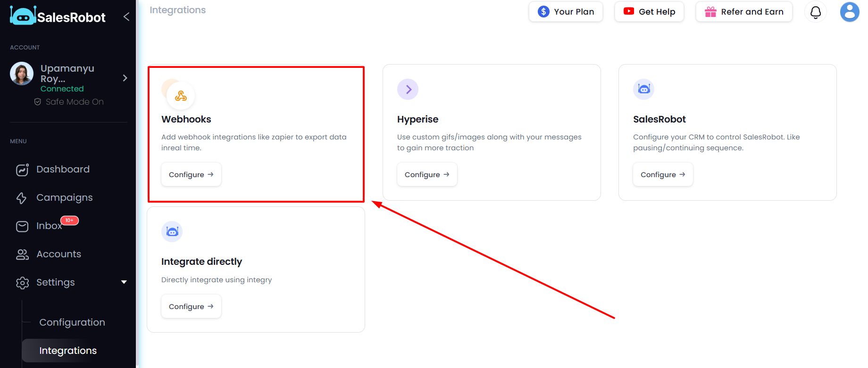
Task: Configure the Webhooks integration
Action: [191, 174]
